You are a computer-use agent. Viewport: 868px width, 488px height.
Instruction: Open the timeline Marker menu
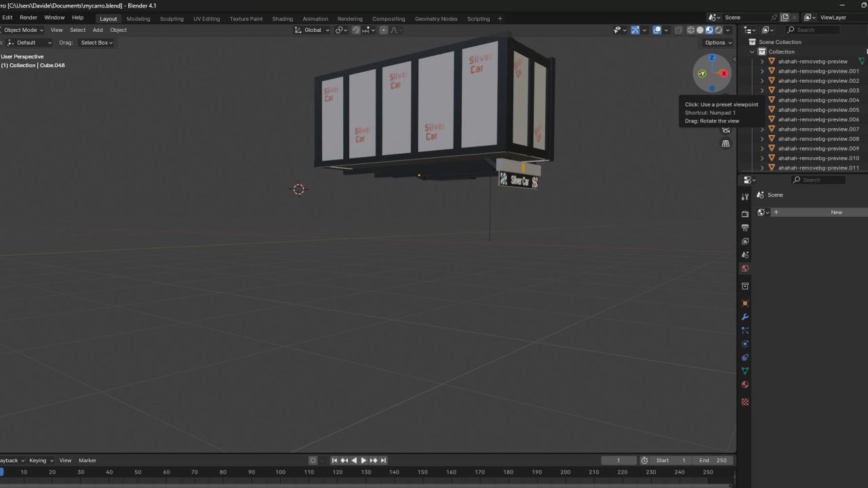pos(87,460)
